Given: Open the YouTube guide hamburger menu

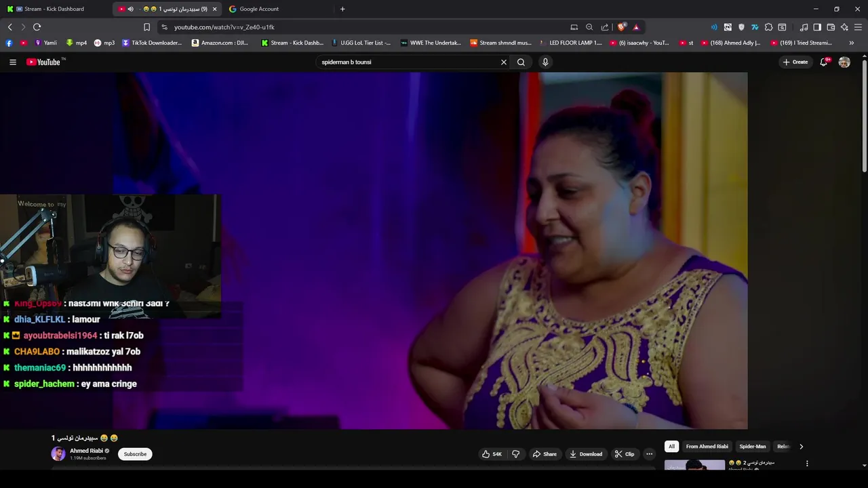Looking at the screenshot, I should (x=12, y=62).
